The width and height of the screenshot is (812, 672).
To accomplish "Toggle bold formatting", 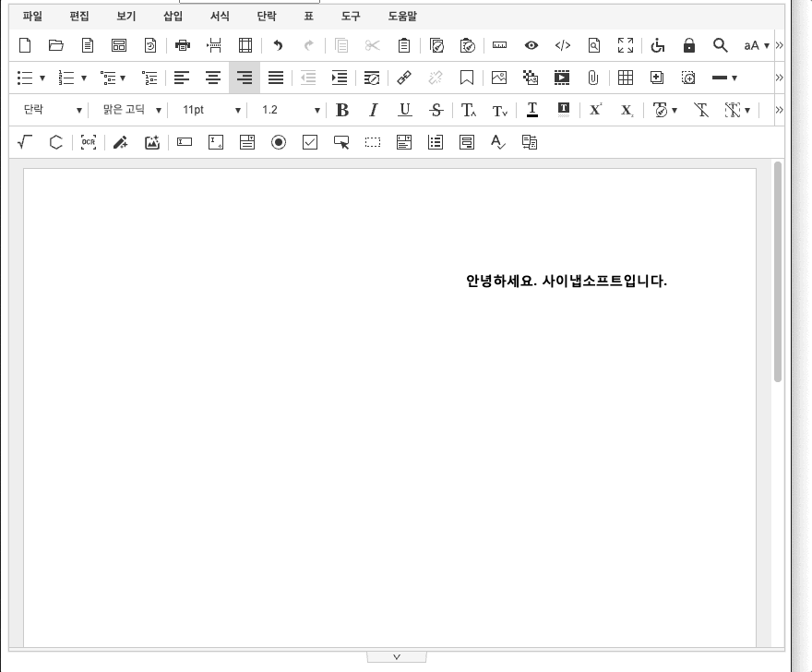I will 342,110.
